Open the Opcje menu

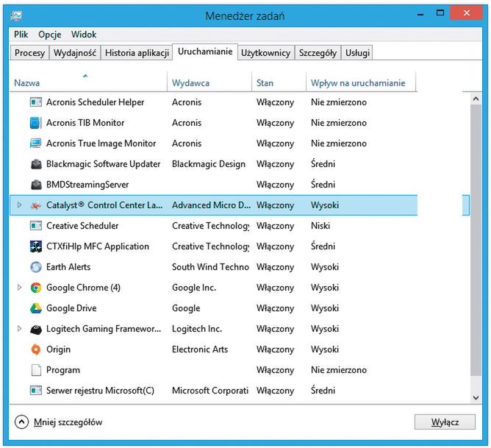coord(49,35)
